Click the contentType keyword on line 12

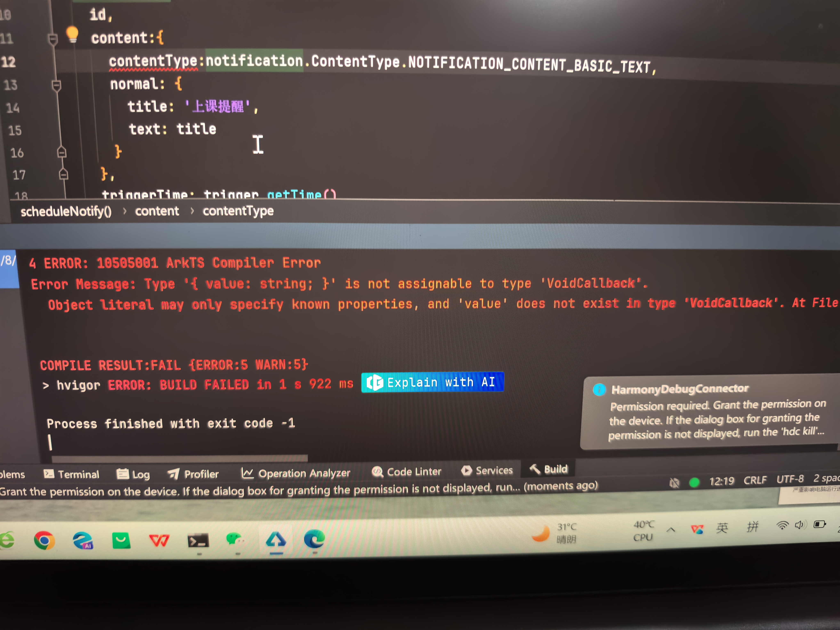pos(153,61)
